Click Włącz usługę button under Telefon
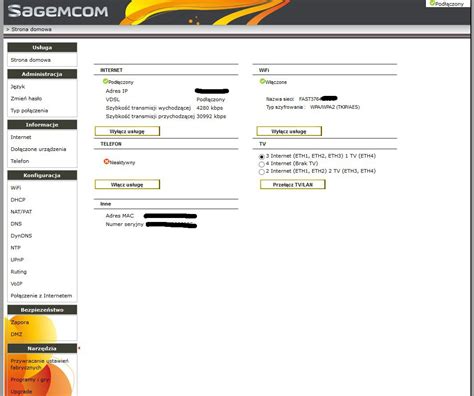 point(127,184)
